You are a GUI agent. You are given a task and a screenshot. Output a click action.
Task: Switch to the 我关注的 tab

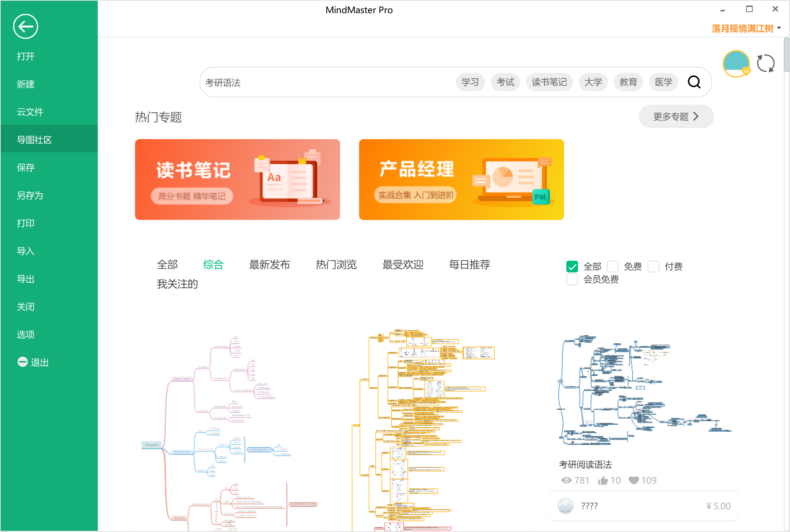click(177, 284)
